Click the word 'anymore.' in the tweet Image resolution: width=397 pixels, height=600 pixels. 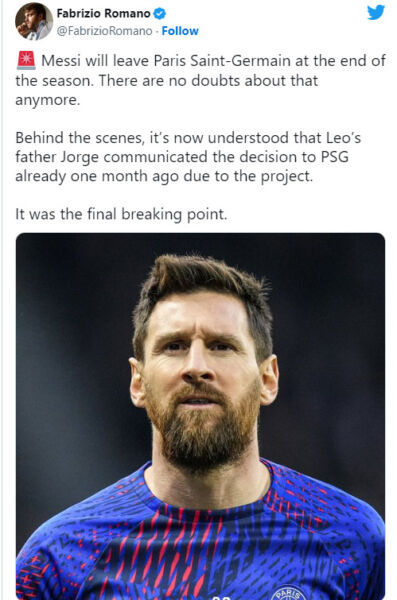click(x=48, y=100)
